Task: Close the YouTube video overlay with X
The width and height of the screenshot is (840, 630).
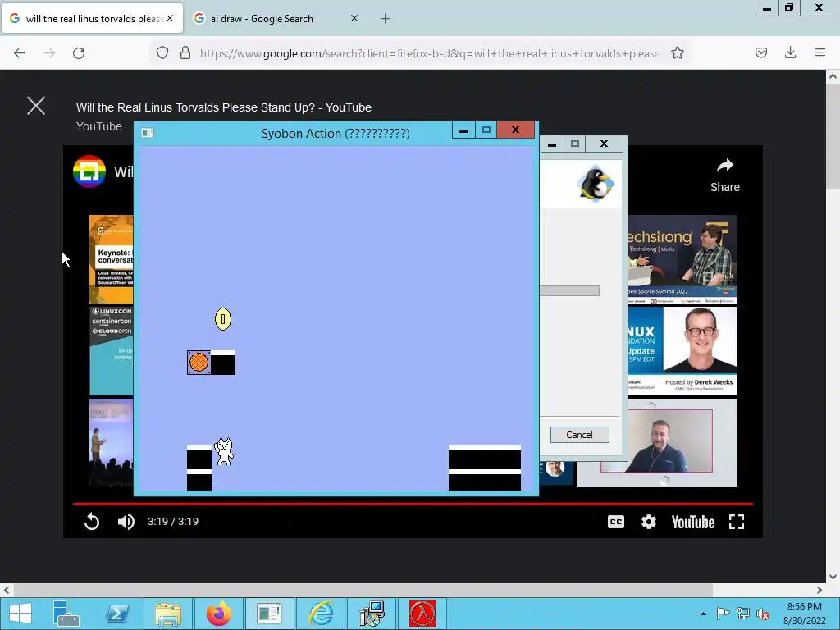Action: (36, 106)
